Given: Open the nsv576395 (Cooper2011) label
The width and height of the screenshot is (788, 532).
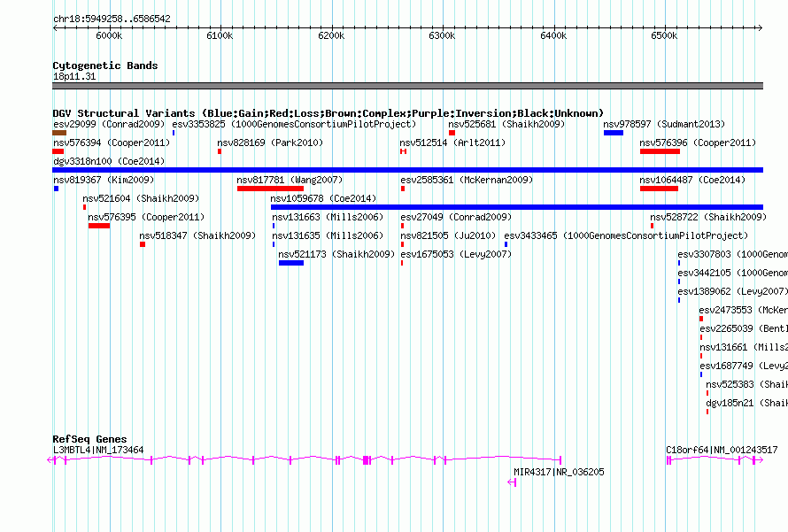Looking at the screenshot, I should coord(146,217).
